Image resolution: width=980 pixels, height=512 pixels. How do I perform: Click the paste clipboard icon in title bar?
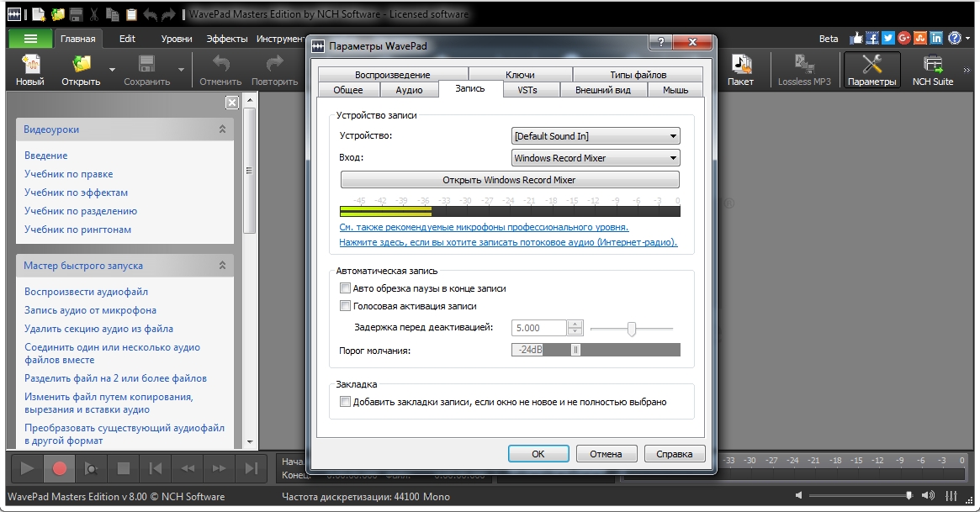pos(131,13)
